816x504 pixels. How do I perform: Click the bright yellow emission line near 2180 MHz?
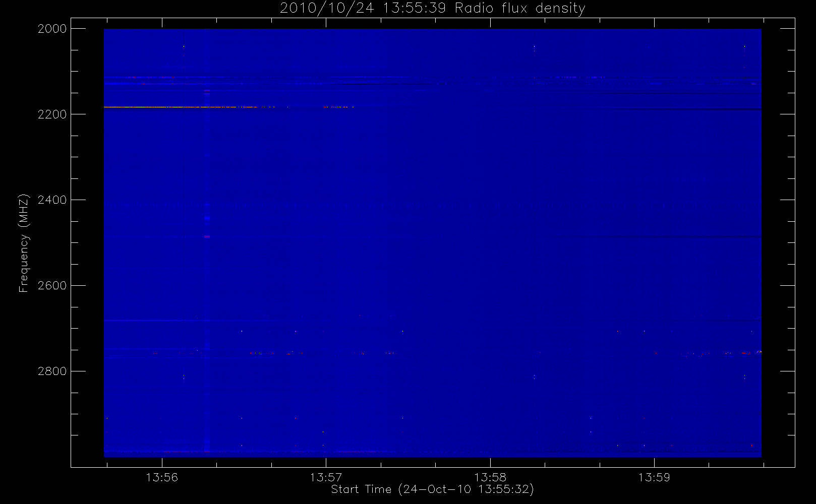coord(228,107)
